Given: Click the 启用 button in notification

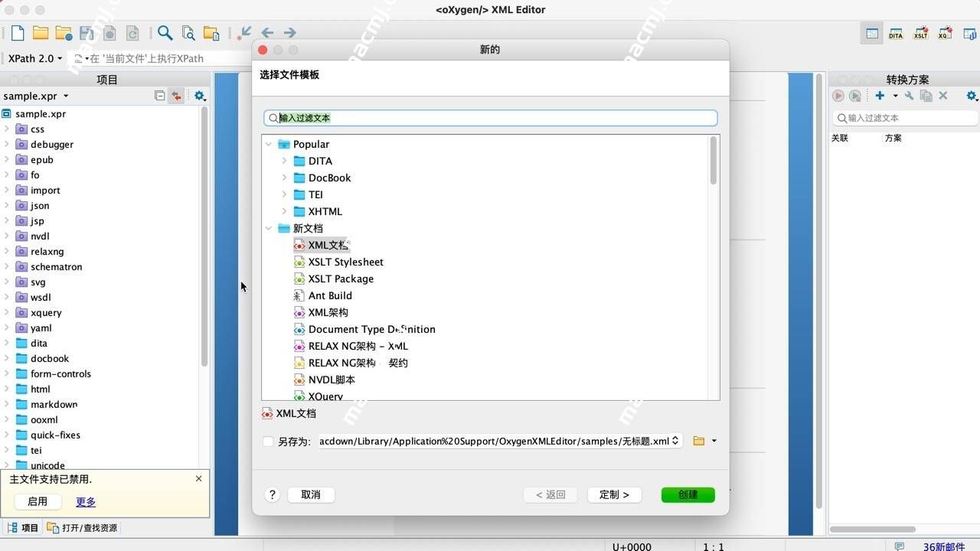Looking at the screenshot, I should (x=38, y=501).
